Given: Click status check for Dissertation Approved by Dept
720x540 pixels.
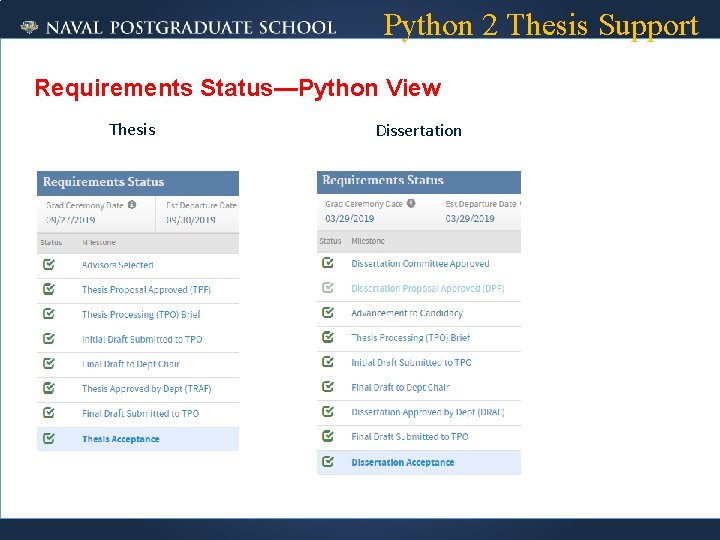Looking at the screenshot, I should tap(328, 411).
